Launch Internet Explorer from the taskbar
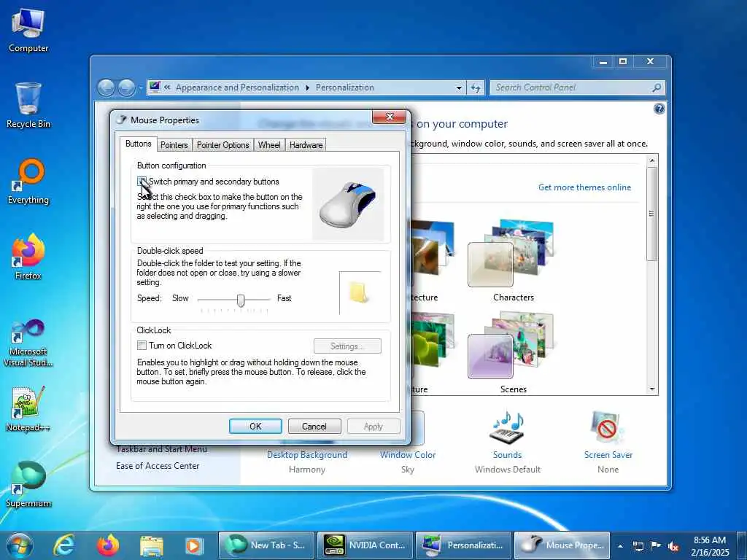Screen dimensions: 747x560 [64, 545]
